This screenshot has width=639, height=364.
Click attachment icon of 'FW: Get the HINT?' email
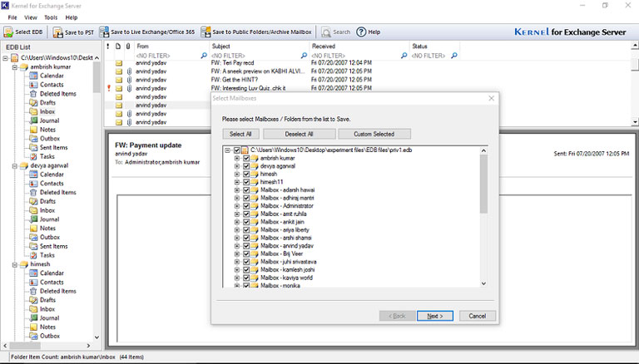tap(129, 80)
